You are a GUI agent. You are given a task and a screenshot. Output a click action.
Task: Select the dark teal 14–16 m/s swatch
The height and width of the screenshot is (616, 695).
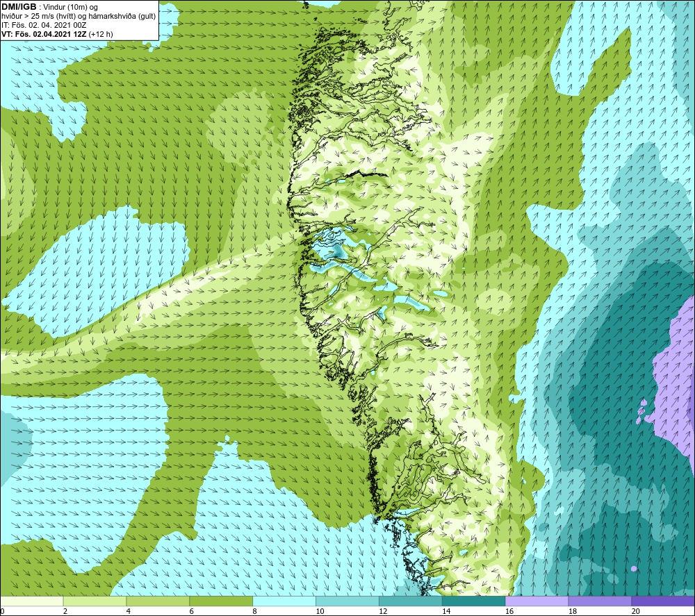[474, 601]
